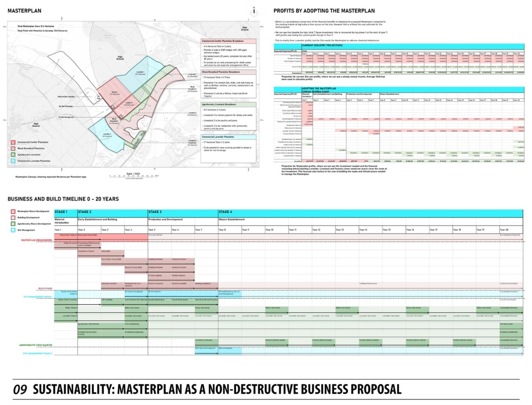Click the Livestock 1 callout label on map
Screen dimensions: 532x405
[x=192, y=75]
